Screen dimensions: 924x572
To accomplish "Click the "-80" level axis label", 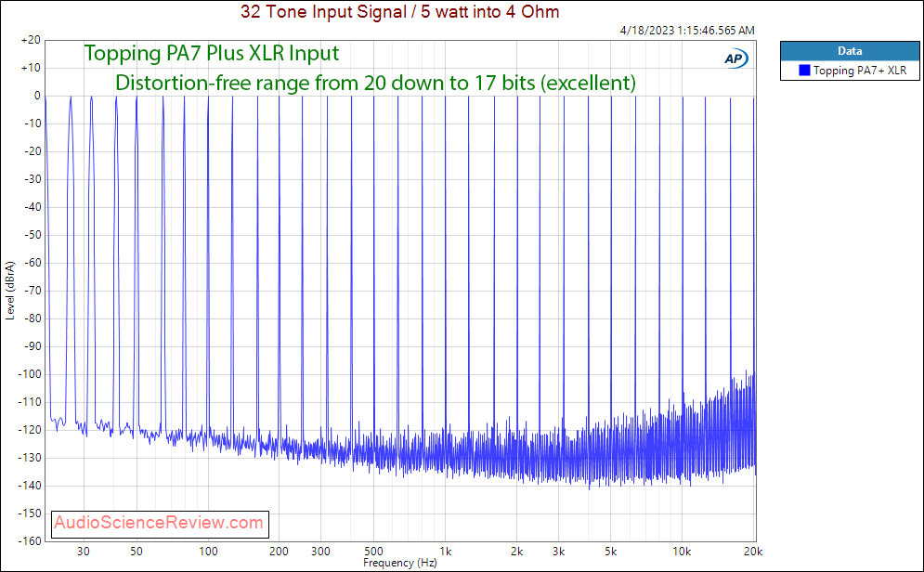I will pos(32,318).
